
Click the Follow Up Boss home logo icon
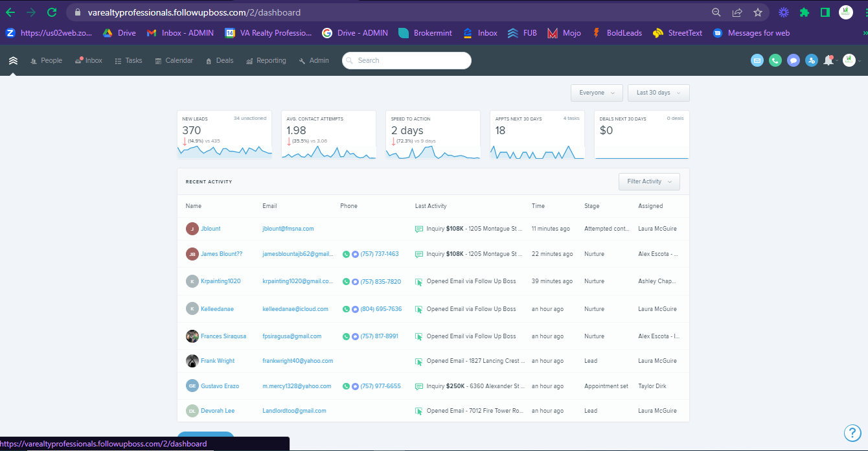[13, 61]
